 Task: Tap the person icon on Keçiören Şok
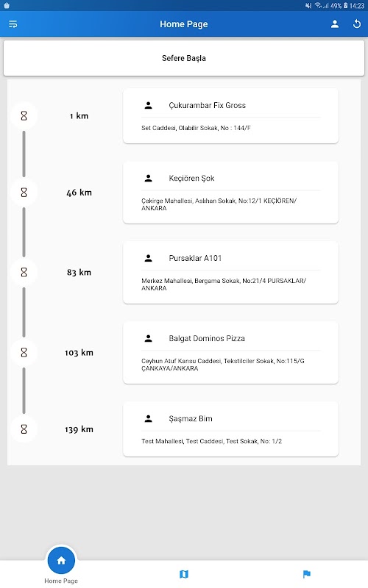149,179
